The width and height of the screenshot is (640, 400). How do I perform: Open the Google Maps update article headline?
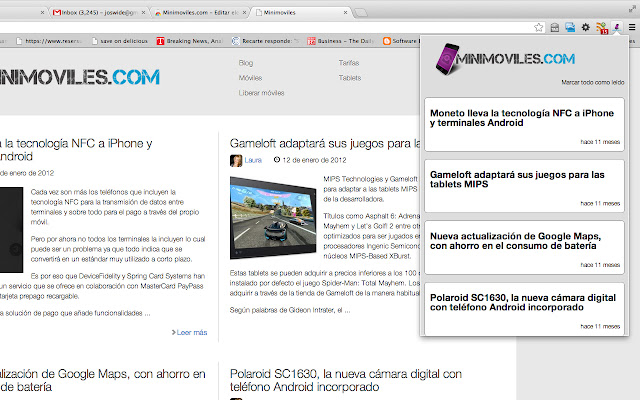click(x=102, y=380)
